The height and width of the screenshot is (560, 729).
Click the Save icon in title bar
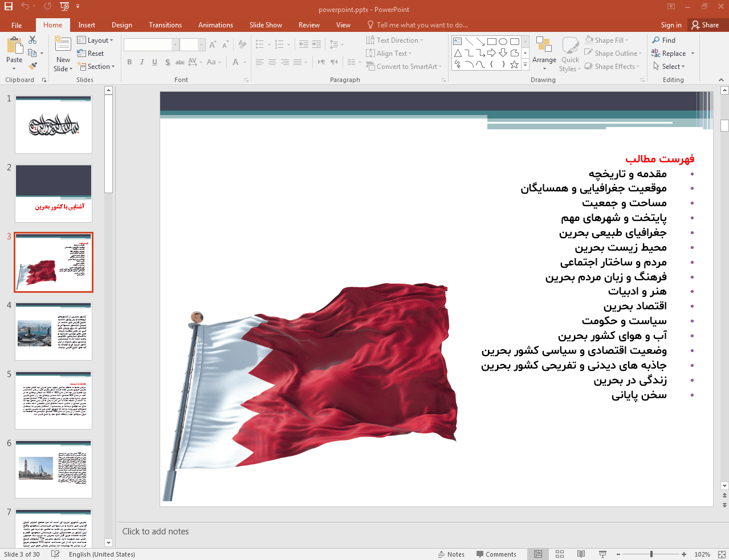point(9,6)
